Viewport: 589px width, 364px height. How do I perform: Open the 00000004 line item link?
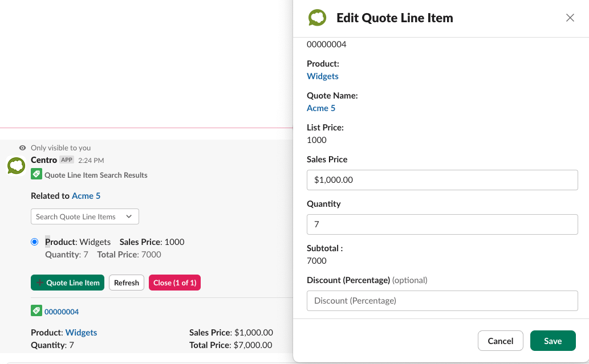pos(62,312)
